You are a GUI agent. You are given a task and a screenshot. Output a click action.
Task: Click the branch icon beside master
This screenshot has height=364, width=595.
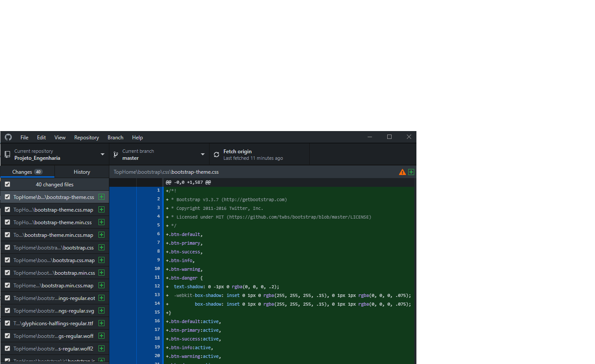pyautogui.click(x=115, y=154)
